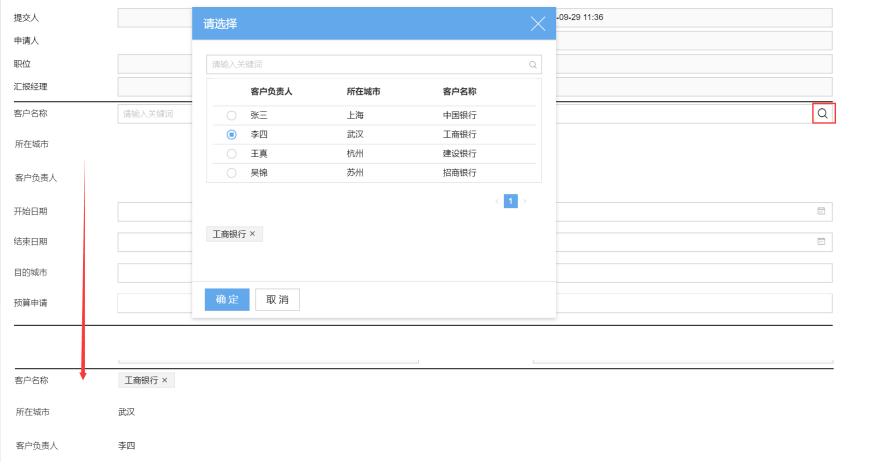Image resolution: width=878 pixels, height=463 pixels.
Task: Click page number 1 in the dialog
Action: (511, 201)
